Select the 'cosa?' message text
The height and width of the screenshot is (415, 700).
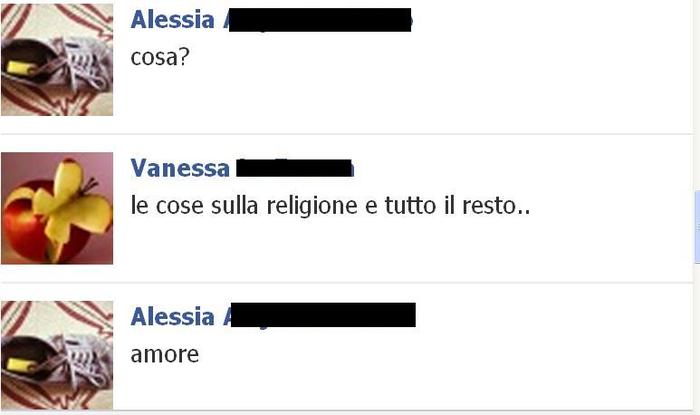pyautogui.click(x=160, y=57)
